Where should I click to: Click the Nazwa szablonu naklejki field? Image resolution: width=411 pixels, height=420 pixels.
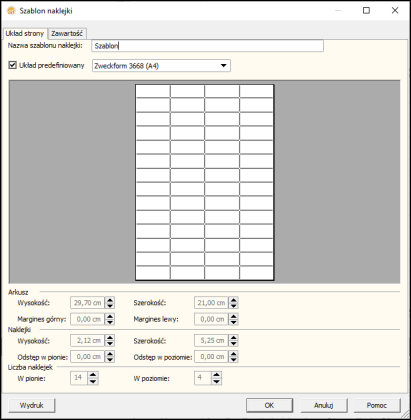pyautogui.click(x=207, y=46)
